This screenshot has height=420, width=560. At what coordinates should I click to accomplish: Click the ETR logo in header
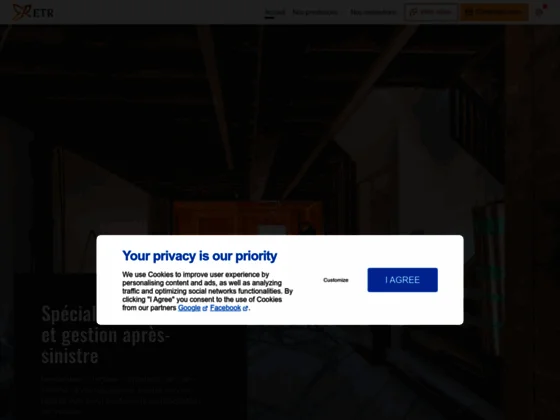coord(33,12)
